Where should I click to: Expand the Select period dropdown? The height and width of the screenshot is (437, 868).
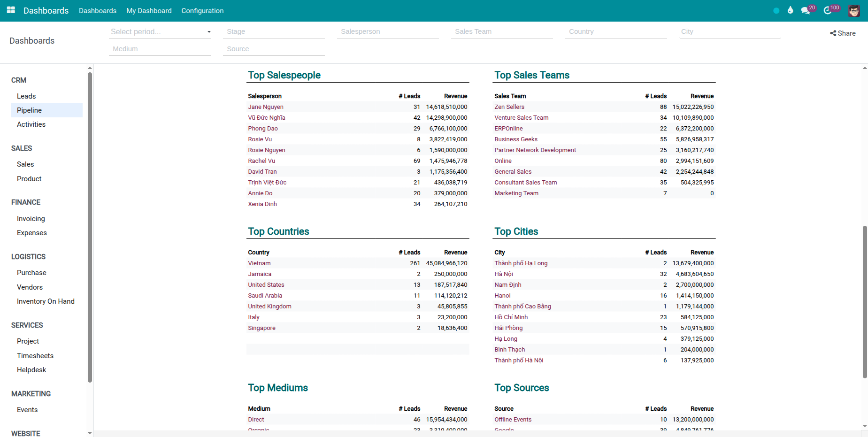click(x=160, y=32)
